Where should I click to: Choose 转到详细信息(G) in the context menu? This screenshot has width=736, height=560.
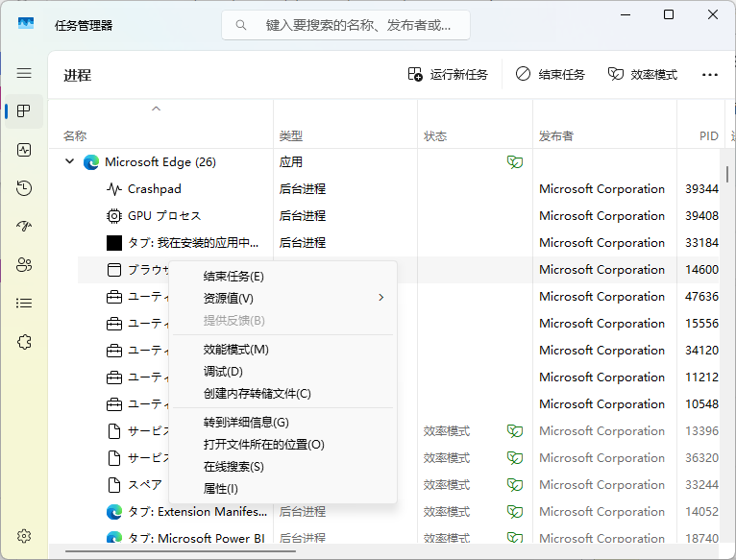[x=283, y=423]
